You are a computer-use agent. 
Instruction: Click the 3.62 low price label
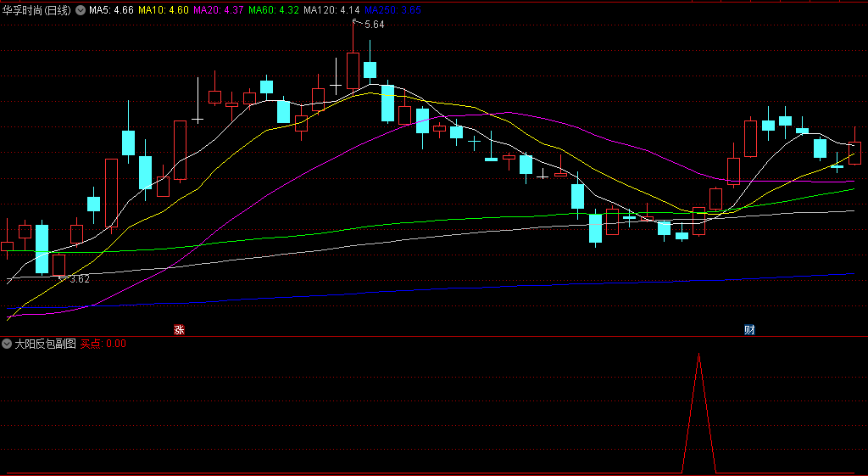click(80, 279)
